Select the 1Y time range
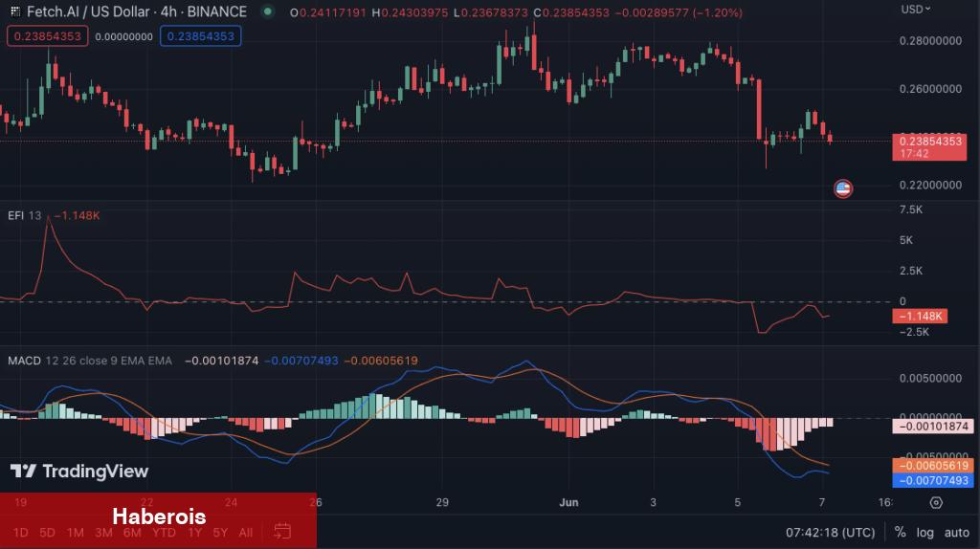Image resolution: width=980 pixels, height=549 pixels. point(194,533)
